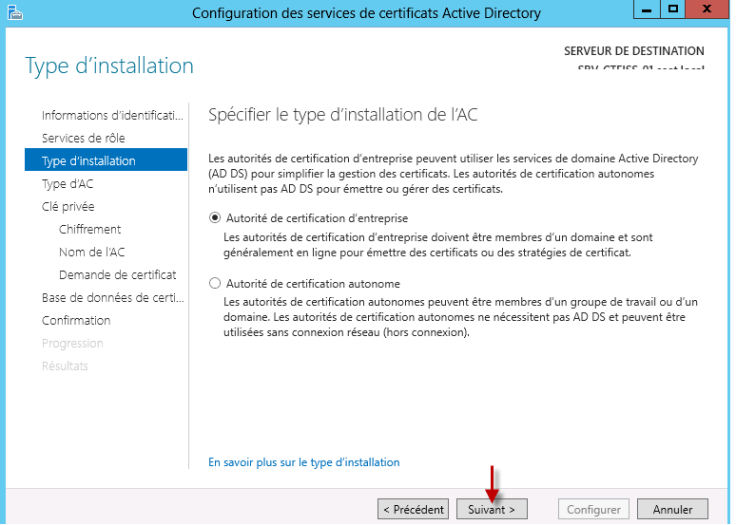Minimize the configuration window
Image resolution: width=736 pixels, height=525 pixels.
tap(646, 9)
